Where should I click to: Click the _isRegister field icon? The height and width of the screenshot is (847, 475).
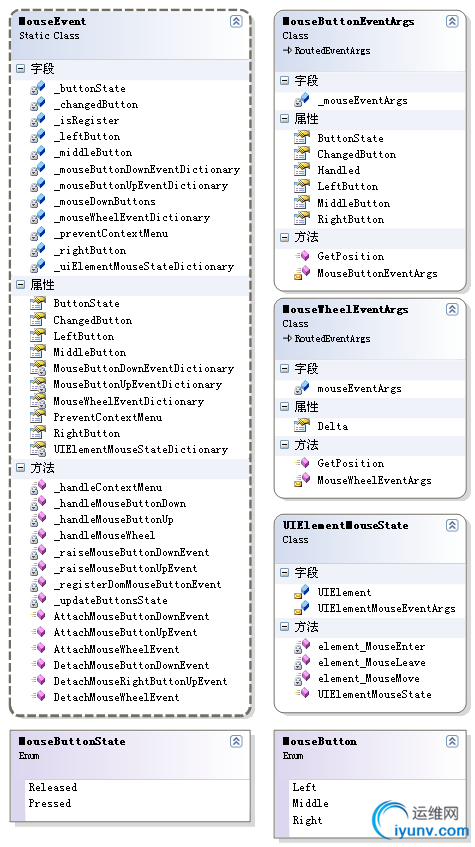(38, 120)
